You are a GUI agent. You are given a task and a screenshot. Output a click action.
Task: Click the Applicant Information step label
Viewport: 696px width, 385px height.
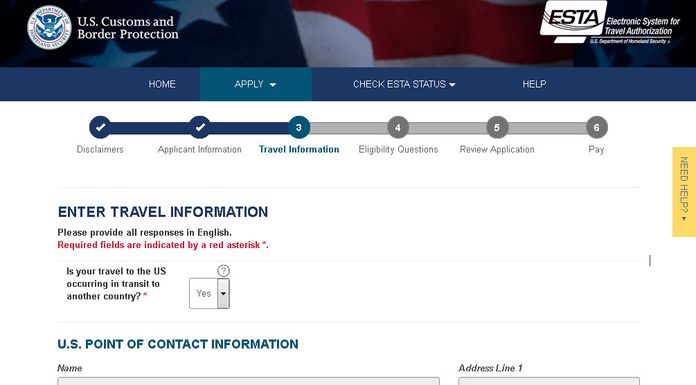click(x=200, y=150)
